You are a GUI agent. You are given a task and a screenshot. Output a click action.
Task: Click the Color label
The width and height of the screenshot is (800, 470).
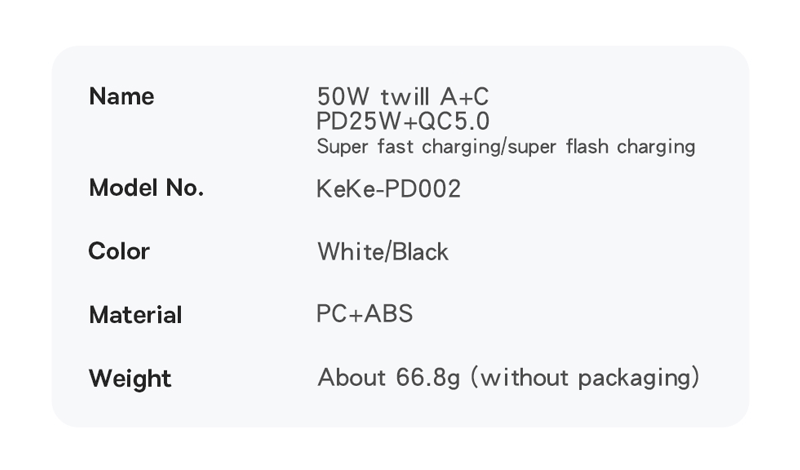tap(119, 251)
